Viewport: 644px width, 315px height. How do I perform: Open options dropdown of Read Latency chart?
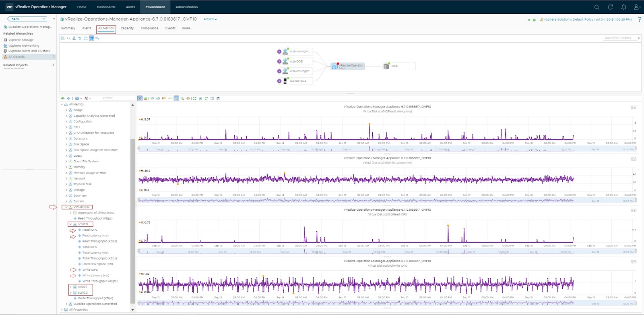(634, 107)
